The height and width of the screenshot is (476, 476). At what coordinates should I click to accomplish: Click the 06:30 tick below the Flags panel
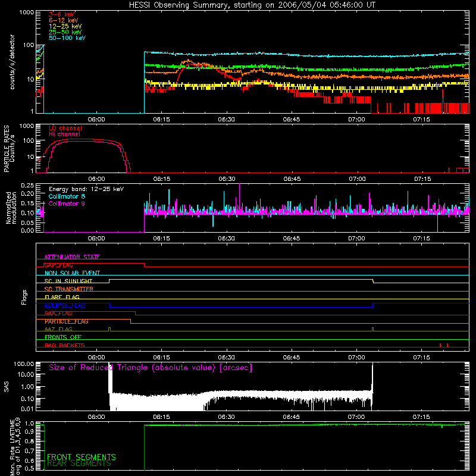[227, 358]
